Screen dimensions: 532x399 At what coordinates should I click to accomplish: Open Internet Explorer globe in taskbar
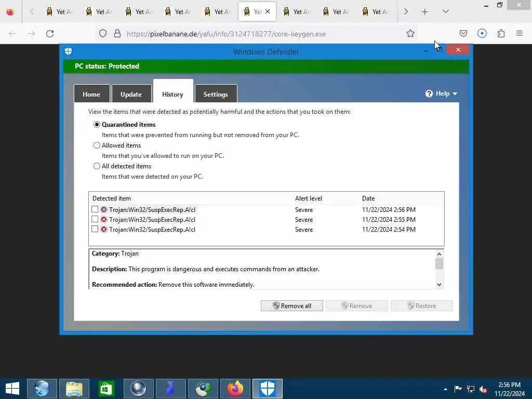(x=42, y=389)
